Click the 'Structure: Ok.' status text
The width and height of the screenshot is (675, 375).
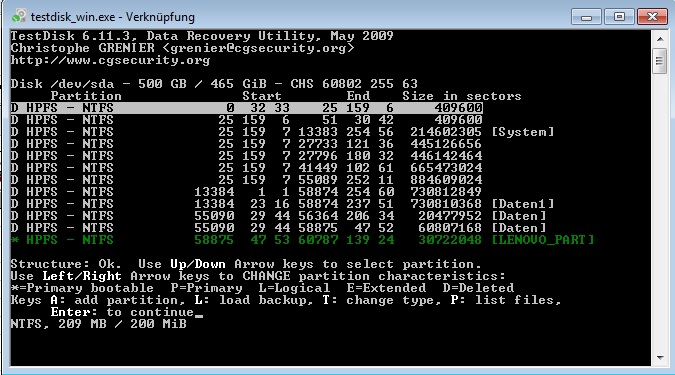66,264
